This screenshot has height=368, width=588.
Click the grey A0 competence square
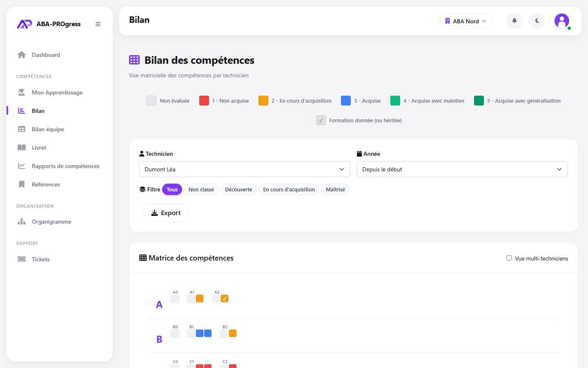click(175, 298)
